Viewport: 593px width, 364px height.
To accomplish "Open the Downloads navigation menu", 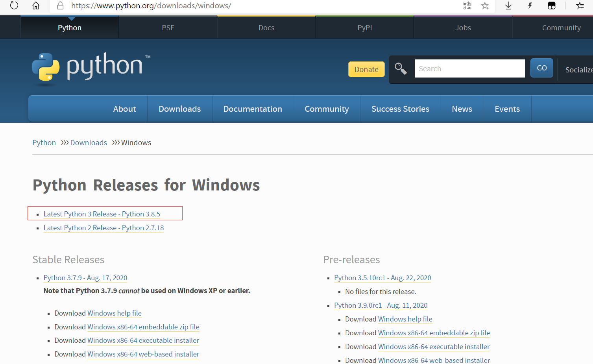I will [x=180, y=109].
